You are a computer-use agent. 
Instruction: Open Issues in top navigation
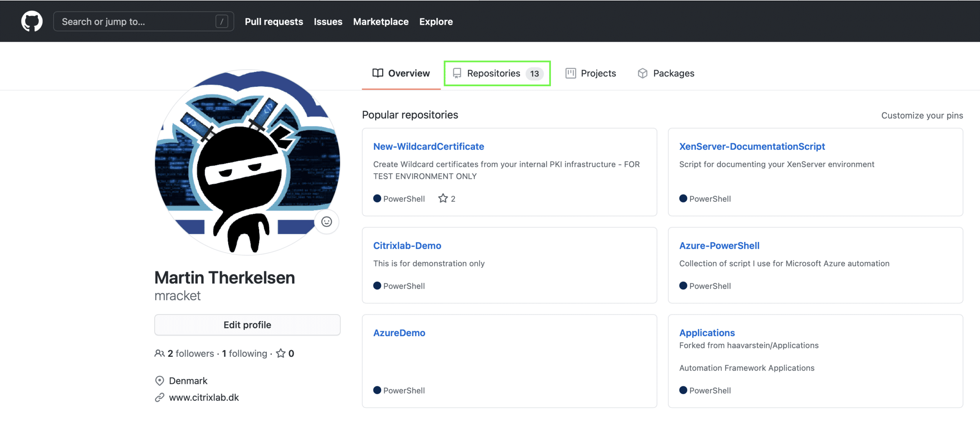click(328, 21)
